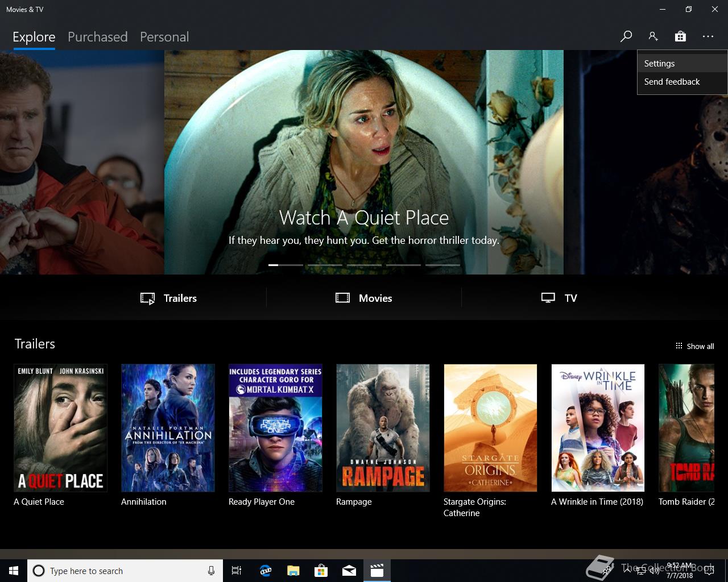This screenshot has width=728, height=582.
Task: Select the first carousel slide indicator
Action: (286, 265)
